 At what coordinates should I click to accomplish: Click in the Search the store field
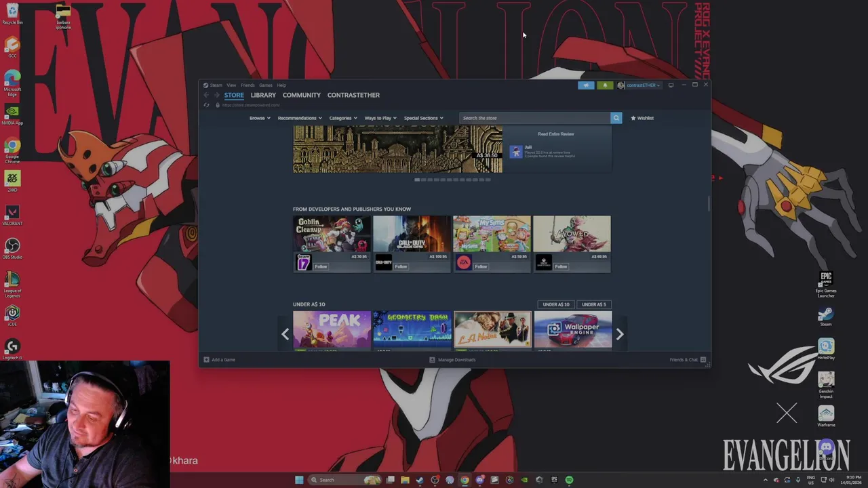(534, 118)
